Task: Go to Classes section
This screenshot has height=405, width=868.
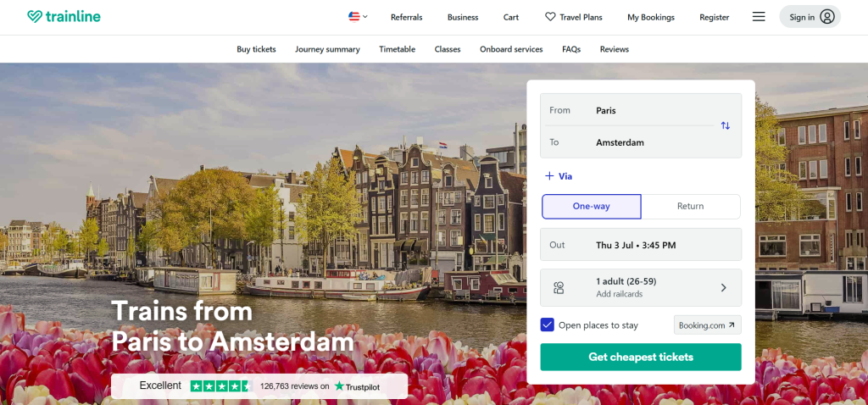Action: pyautogui.click(x=448, y=49)
